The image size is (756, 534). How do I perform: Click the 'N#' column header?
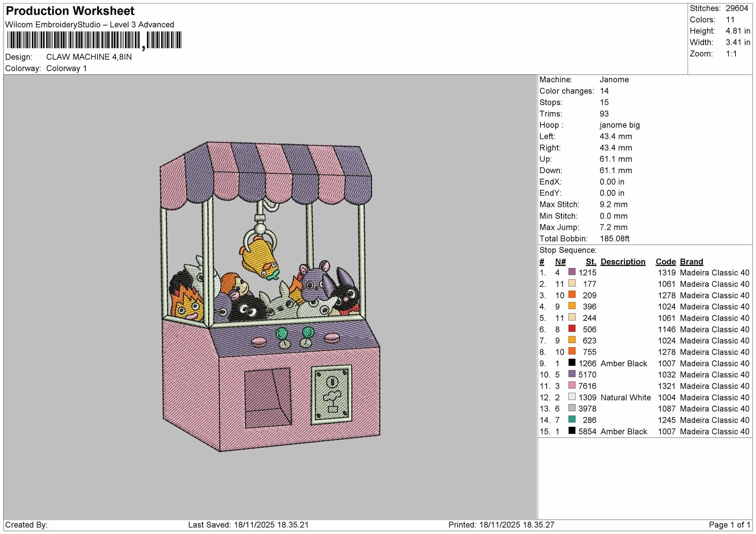click(560, 262)
